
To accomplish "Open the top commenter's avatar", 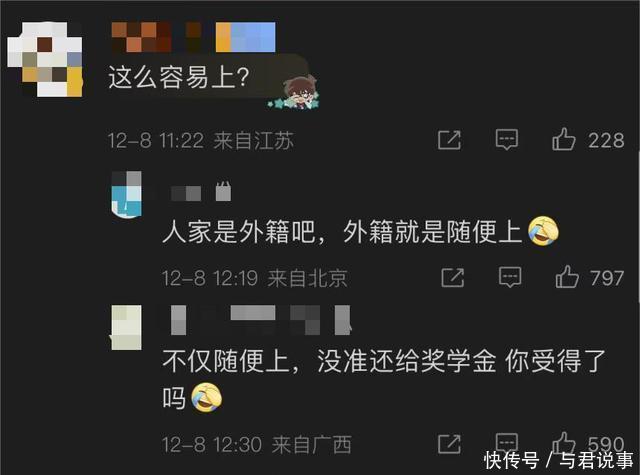I will coord(45,59).
